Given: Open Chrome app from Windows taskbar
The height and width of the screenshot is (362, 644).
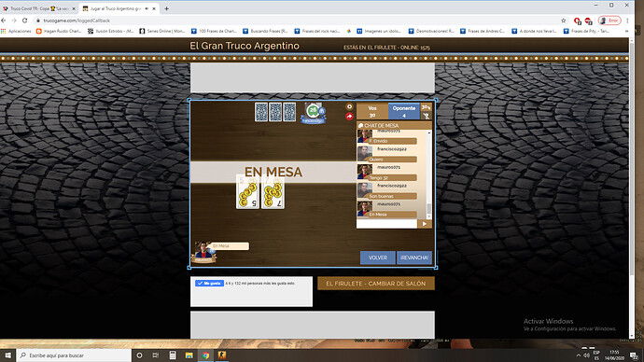Looking at the screenshot, I should pyautogui.click(x=205, y=355).
